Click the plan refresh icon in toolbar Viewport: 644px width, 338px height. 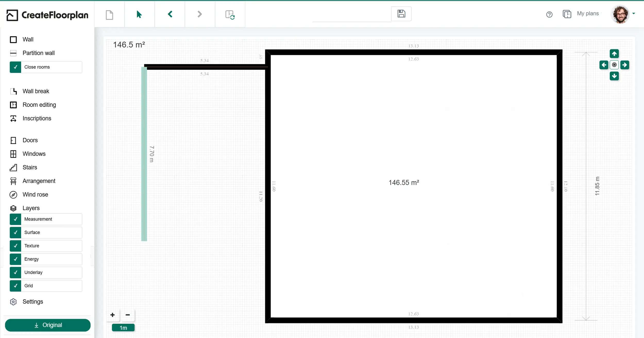230,15
